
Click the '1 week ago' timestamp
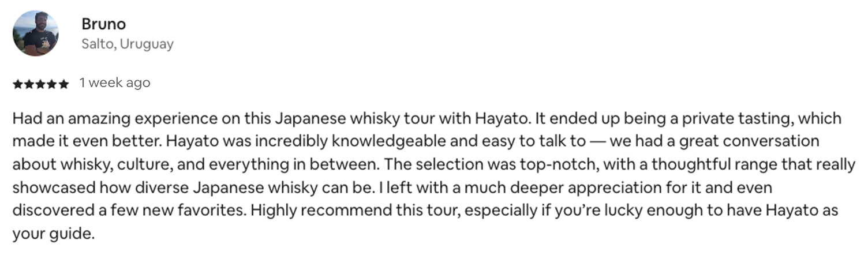coord(114,83)
